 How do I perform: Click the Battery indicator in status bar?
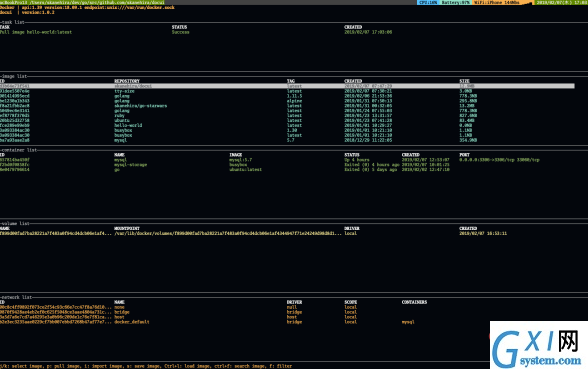(455, 2)
